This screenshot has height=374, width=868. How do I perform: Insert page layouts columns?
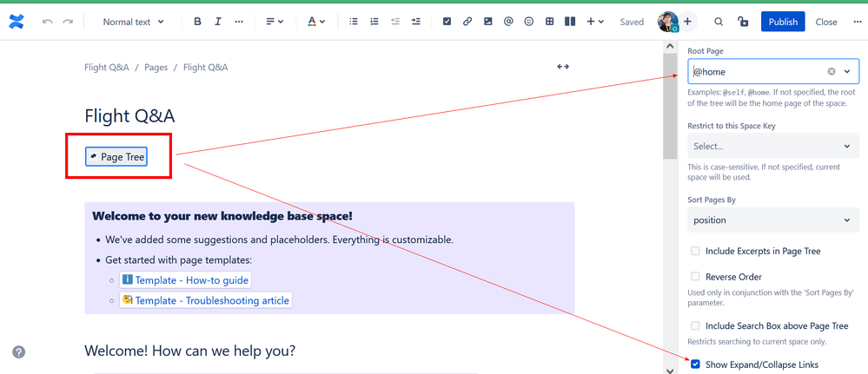point(570,22)
